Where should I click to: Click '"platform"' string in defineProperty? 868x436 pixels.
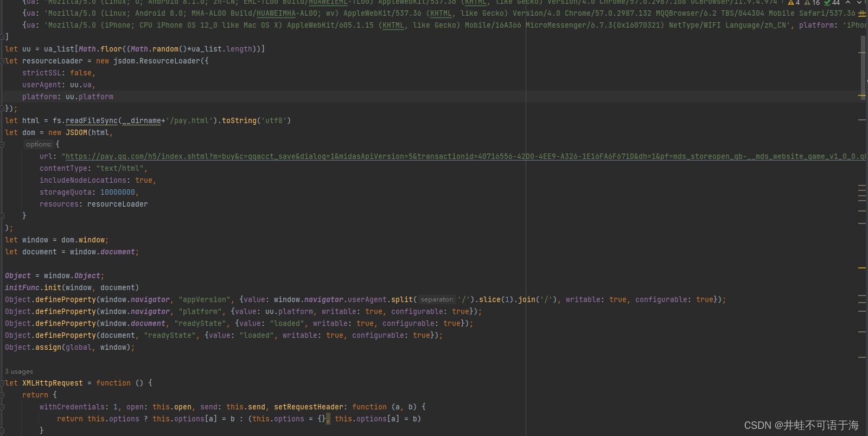[200, 311]
